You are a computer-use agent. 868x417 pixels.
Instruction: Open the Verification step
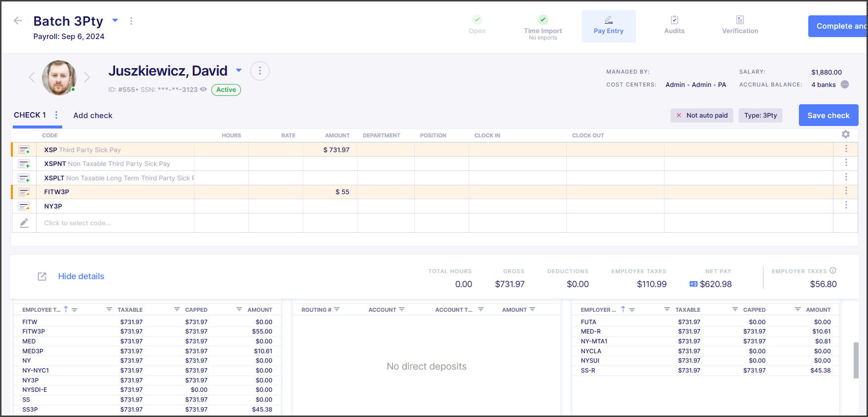(739, 25)
